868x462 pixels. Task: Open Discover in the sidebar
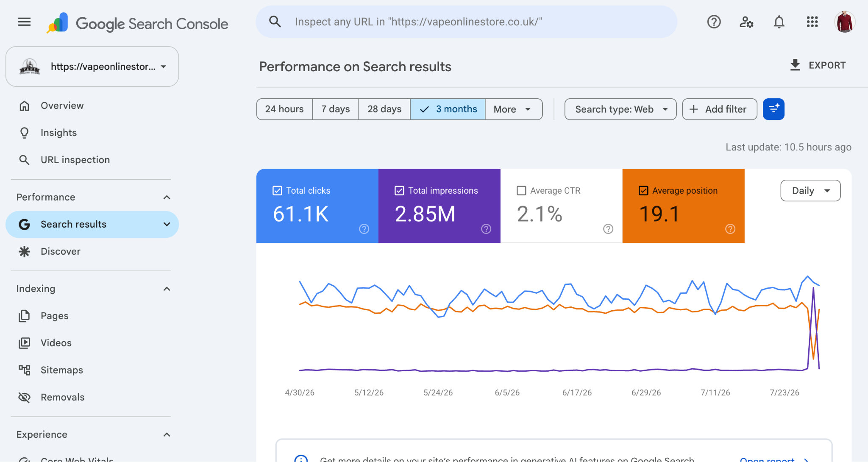pos(92,251)
